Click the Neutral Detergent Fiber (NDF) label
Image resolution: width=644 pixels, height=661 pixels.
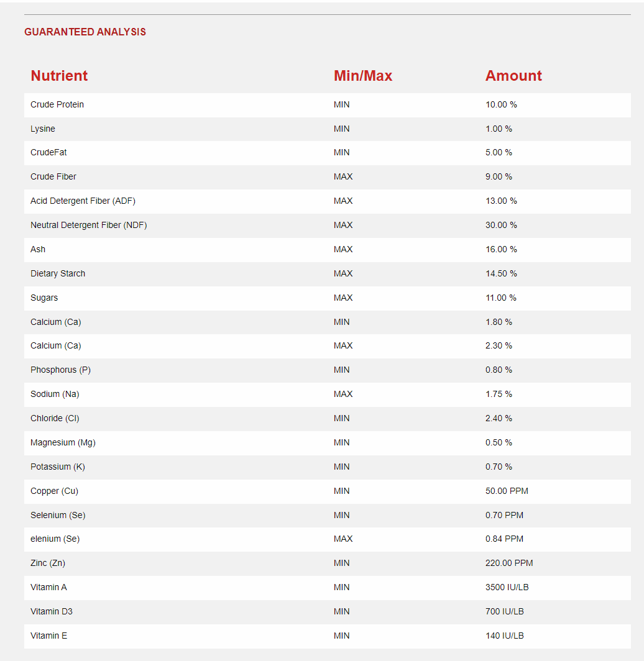[x=89, y=225]
